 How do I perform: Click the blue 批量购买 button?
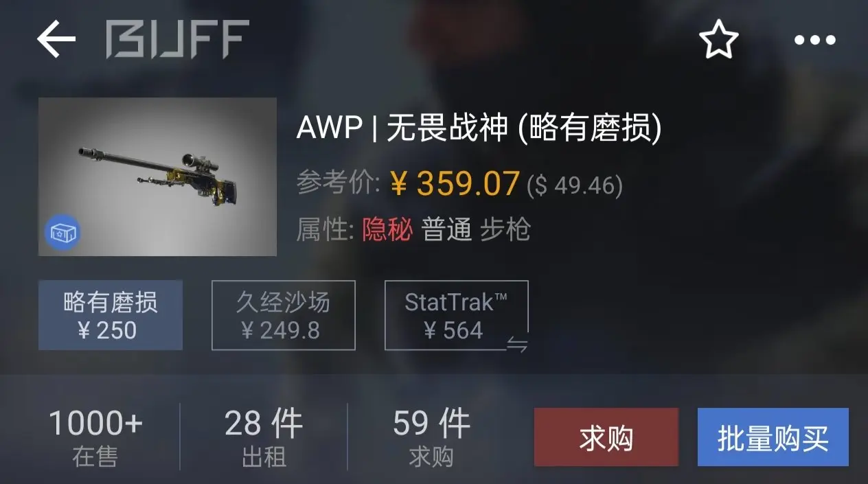pos(773,437)
